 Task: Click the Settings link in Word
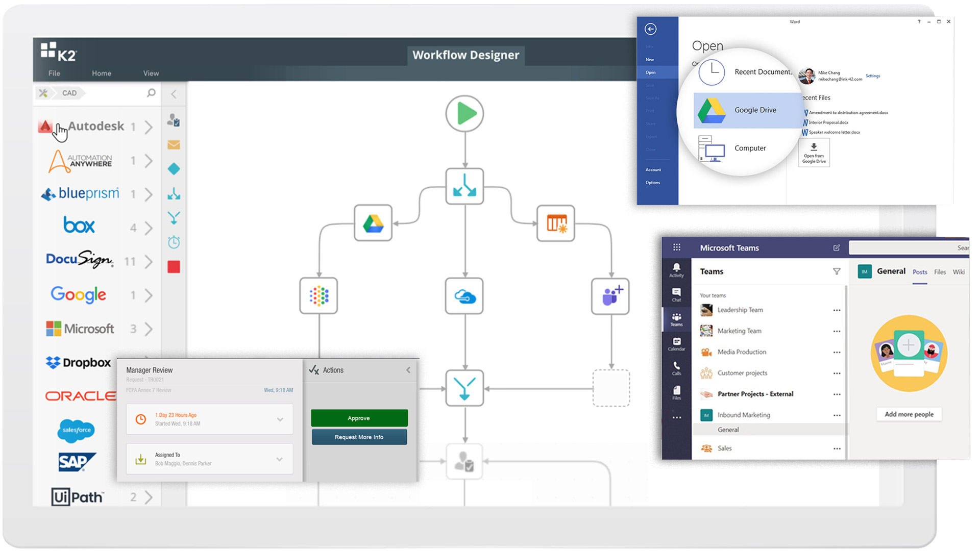tap(873, 76)
